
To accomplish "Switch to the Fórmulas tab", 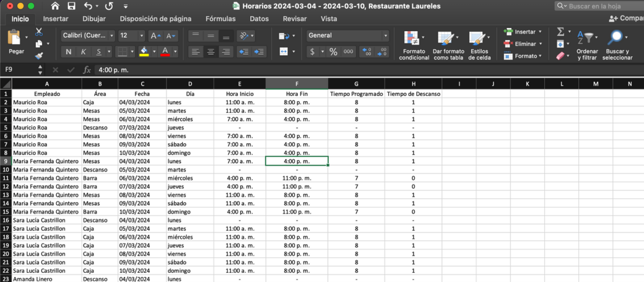I will click(220, 19).
